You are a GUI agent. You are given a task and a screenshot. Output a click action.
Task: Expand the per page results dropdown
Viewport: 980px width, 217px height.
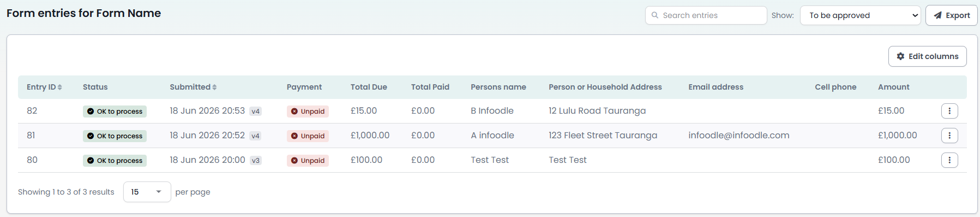tap(147, 192)
